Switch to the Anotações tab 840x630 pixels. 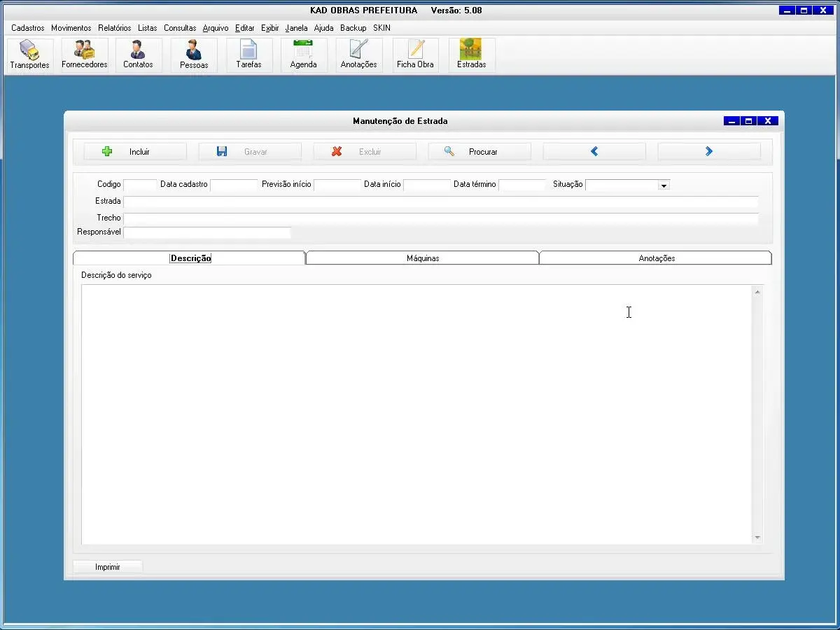point(656,258)
